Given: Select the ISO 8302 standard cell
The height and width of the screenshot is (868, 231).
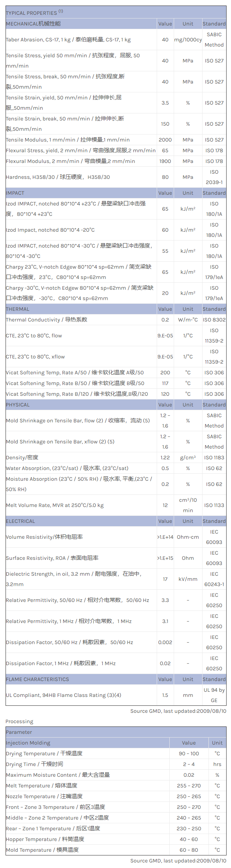Looking at the screenshot, I should 214,320.
